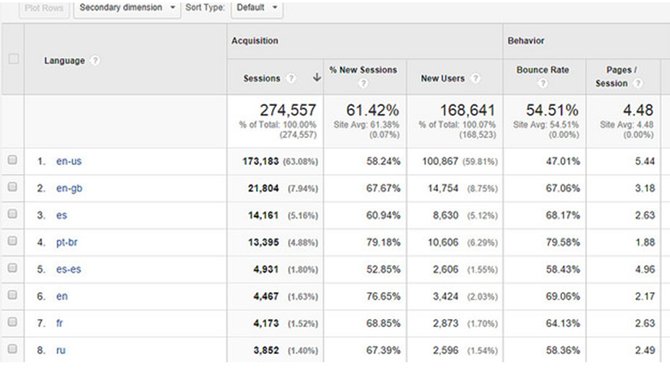Viewport: 670px width, 369px height.
Task: Select the pt-br row checkbox
Action: point(12,241)
